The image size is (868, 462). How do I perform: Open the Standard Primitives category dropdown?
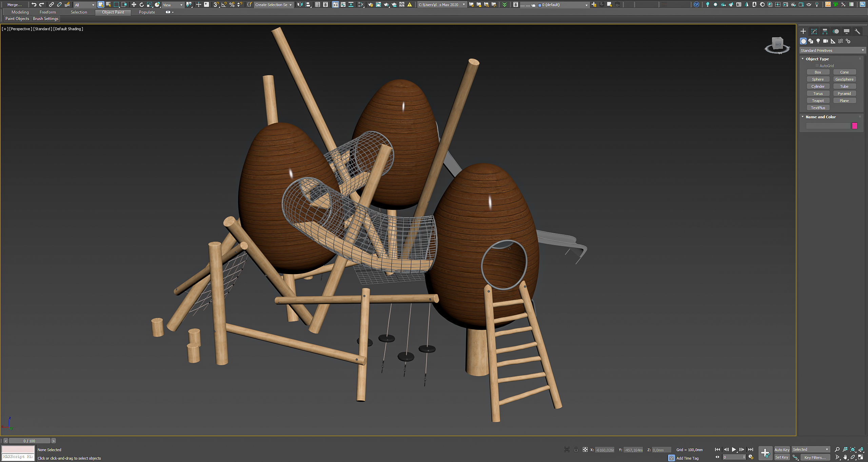click(832, 51)
